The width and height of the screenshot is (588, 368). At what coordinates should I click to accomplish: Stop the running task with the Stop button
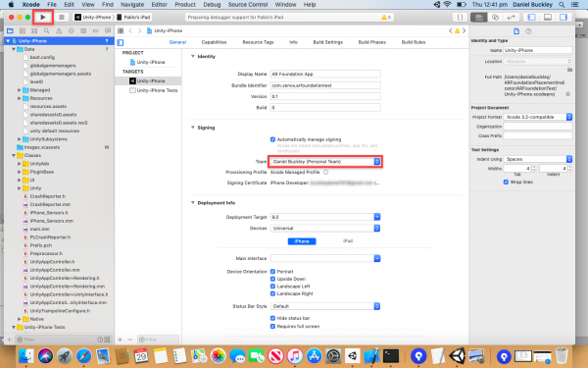click(62, 17)
